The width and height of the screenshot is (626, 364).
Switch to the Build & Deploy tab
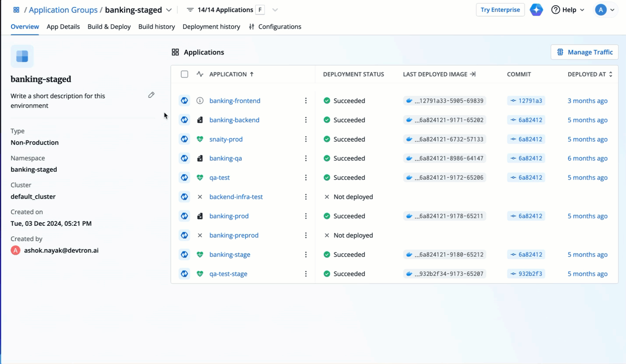109,27
